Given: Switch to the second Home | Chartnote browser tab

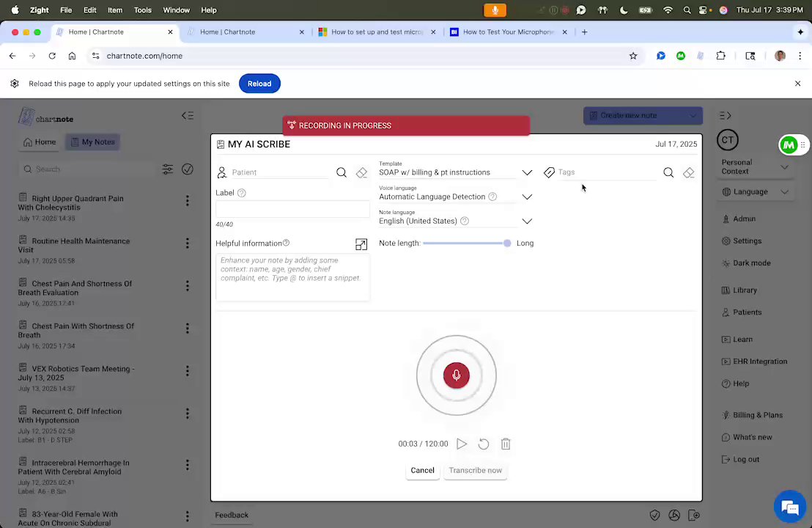Looking at the screenshot, I should (x=246, y=32).
